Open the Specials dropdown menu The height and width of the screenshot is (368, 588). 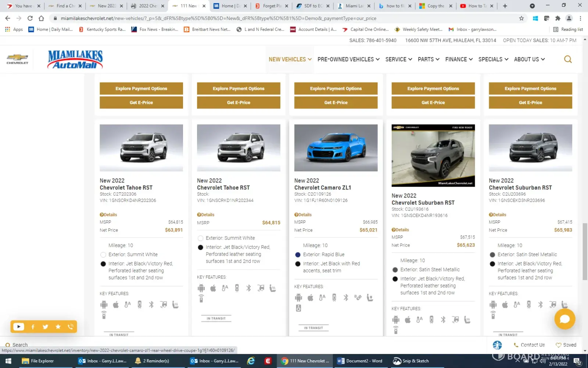(493, 59)
